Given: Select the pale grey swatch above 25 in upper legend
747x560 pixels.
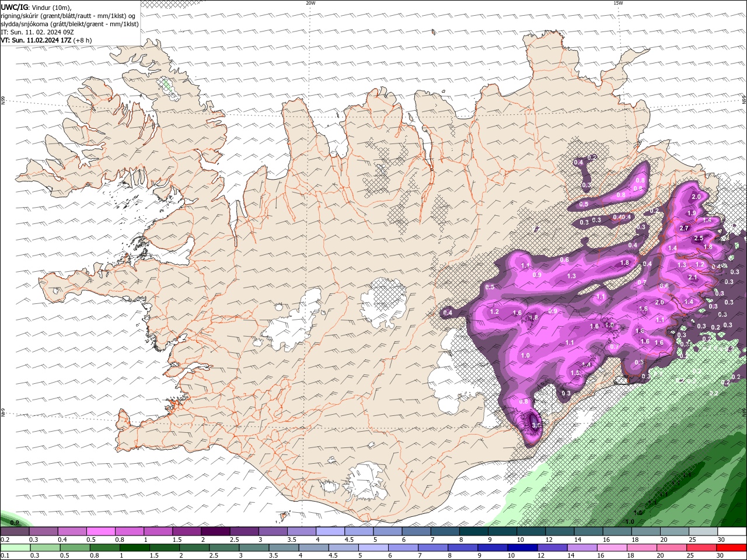Looking at the screenshot, I should [703, 531].
